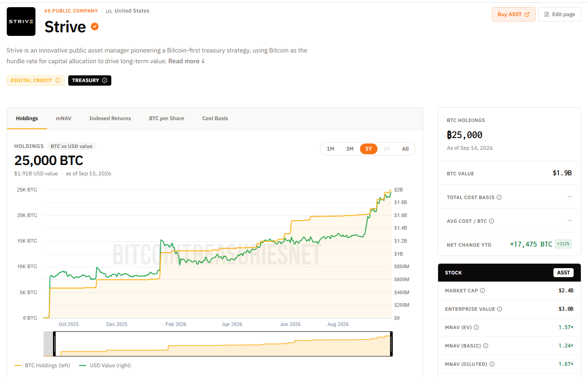Click the $2.4B market cap value
The image size is (588, 378).
click(x=566, y=291)
